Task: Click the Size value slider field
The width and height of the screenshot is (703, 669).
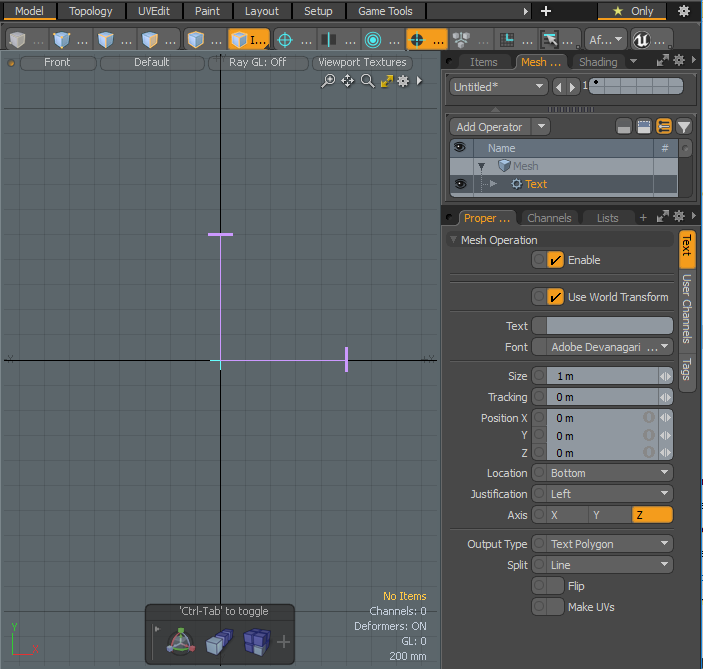Action: tap(600, 376)
